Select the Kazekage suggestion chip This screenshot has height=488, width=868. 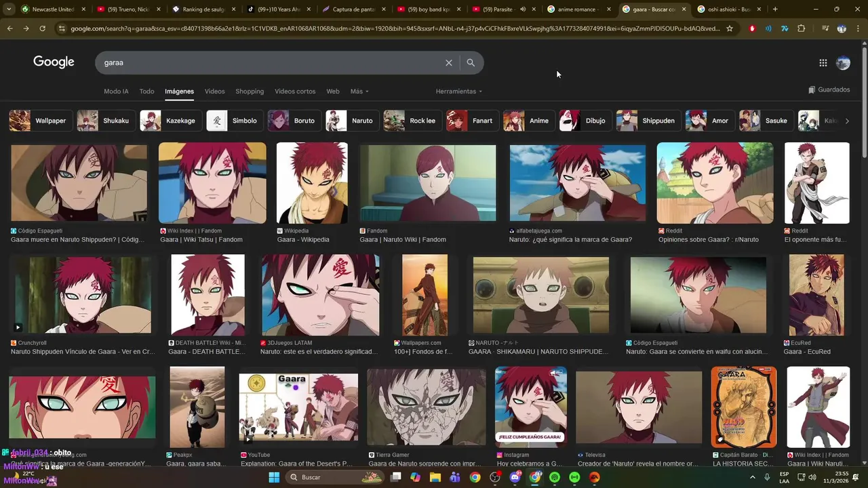(x=170, y=121)
